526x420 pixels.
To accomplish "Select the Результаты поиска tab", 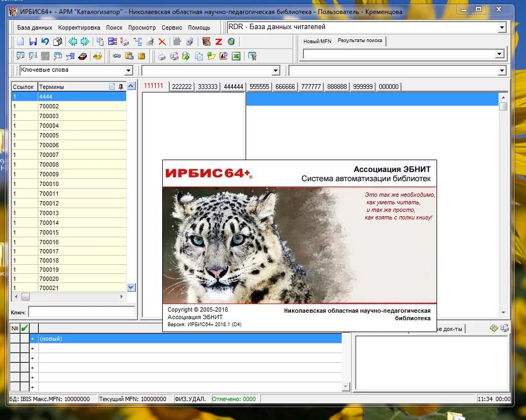I will [359, 40].
